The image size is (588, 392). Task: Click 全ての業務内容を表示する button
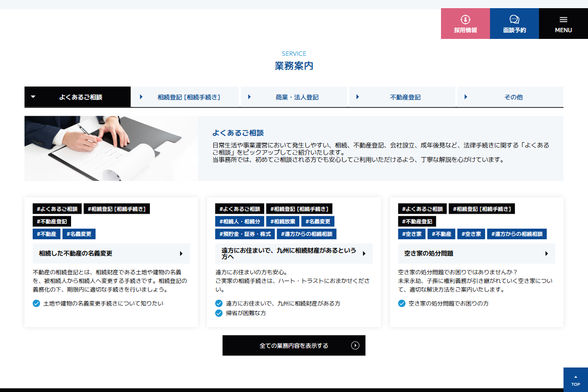point(294,345)
